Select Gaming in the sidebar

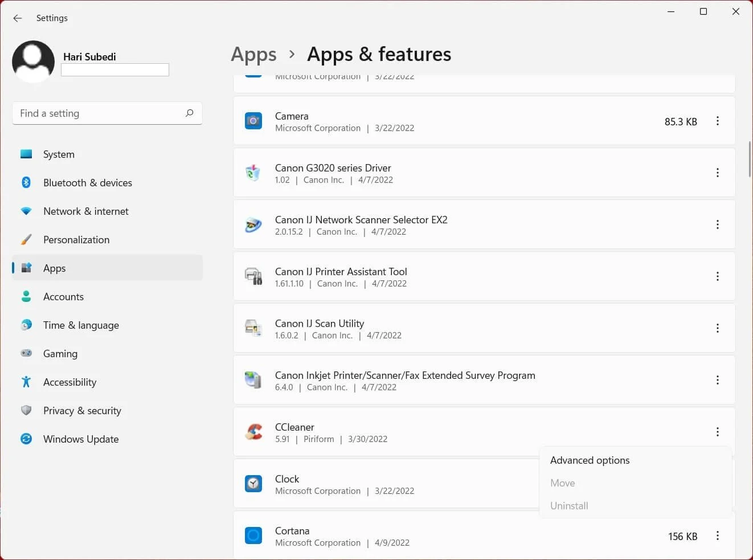[60, 353]
